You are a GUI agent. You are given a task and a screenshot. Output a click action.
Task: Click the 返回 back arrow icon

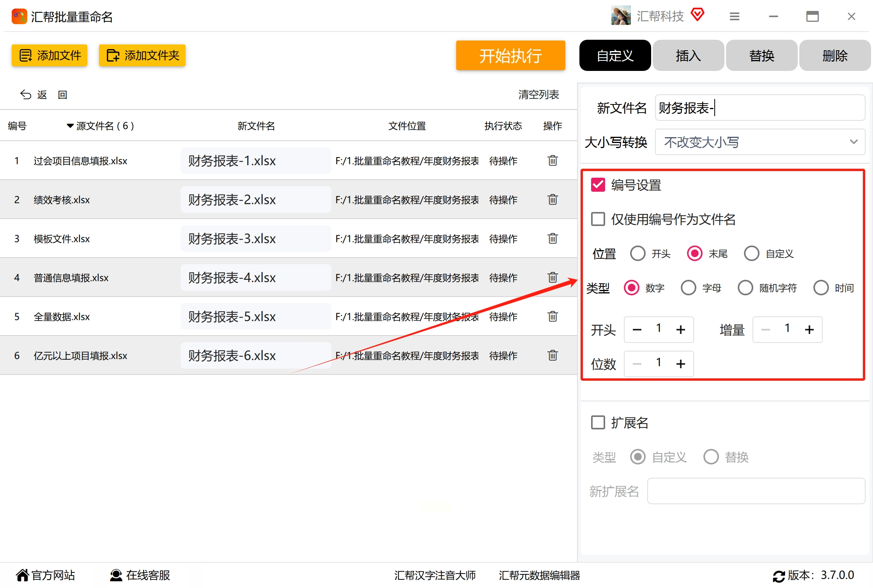26,95
